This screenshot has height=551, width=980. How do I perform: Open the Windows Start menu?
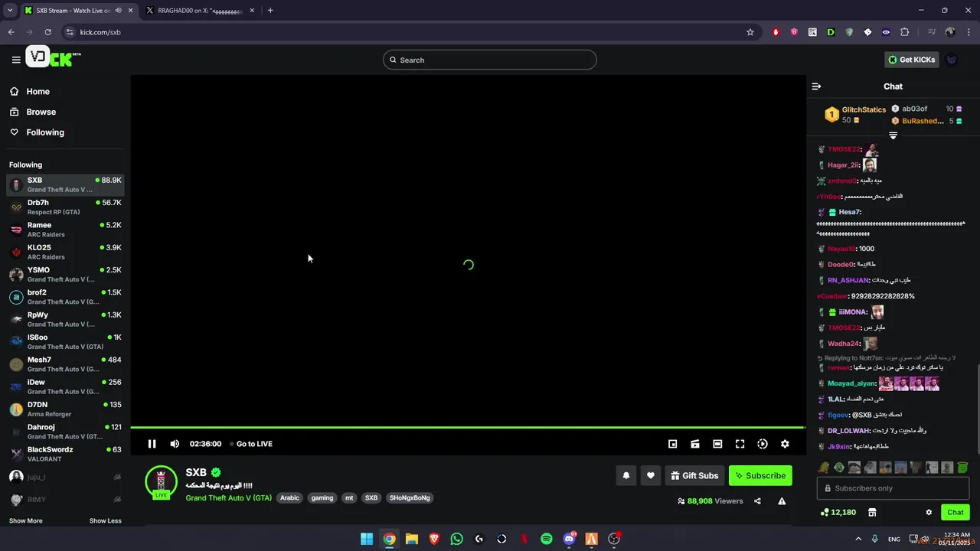click(x=367, y=539)
